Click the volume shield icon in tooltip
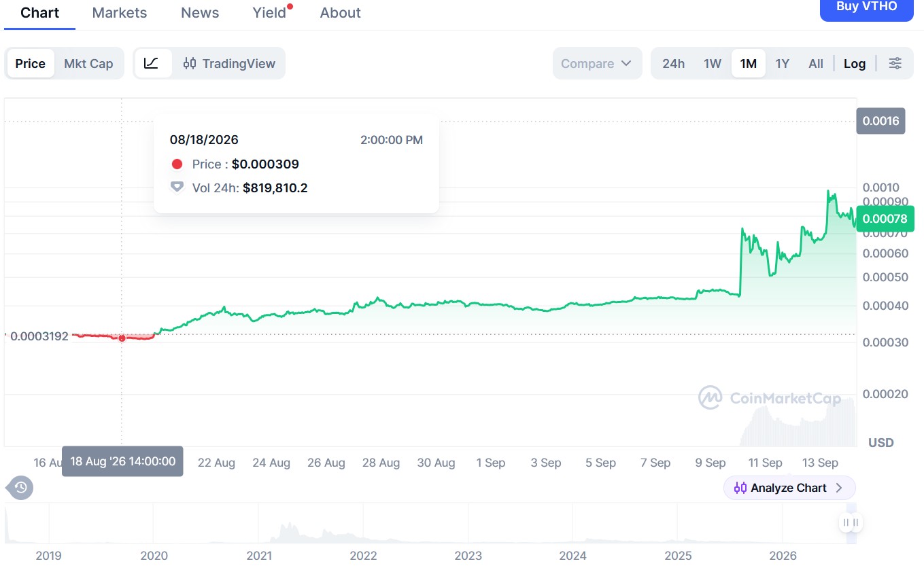The height and width of the screenshot is (570, 924). [x=177, y=187]
